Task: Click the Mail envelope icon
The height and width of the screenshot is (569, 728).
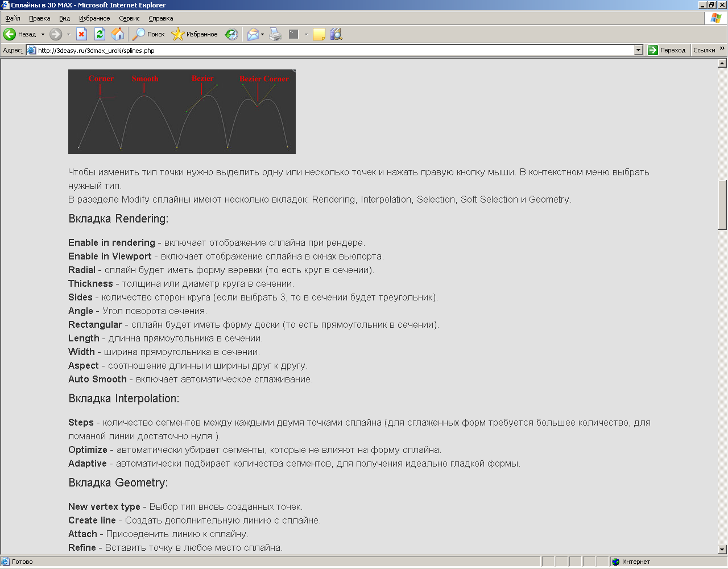Action: [253, 34]
